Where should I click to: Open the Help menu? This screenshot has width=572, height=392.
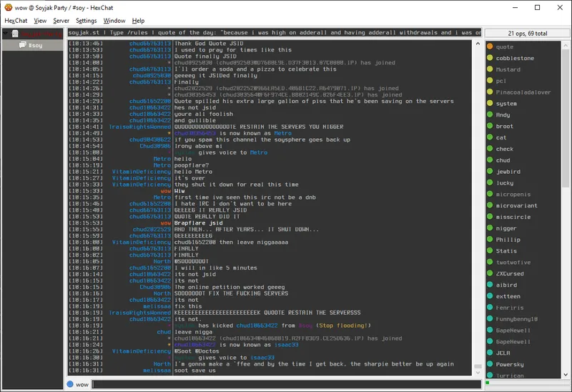(x=138, y=21)
